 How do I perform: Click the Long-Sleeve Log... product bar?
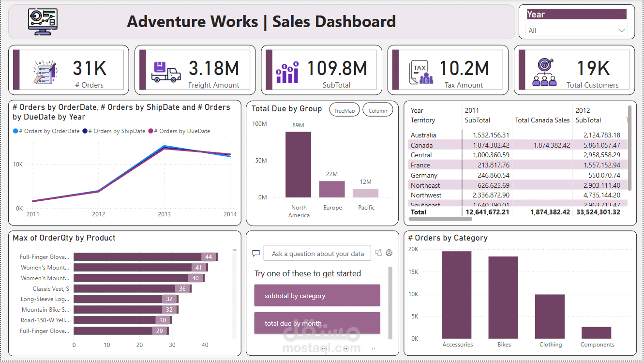(x=126, y=299)
